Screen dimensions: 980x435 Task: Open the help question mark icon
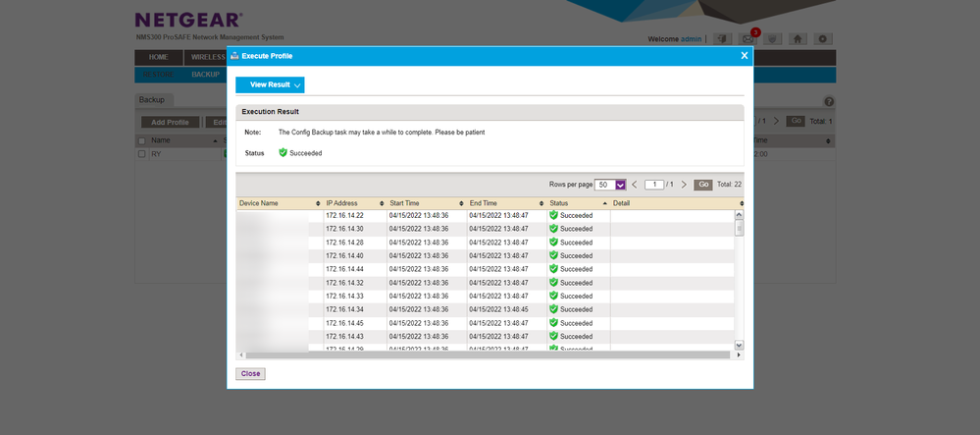(x=829, y=102)
